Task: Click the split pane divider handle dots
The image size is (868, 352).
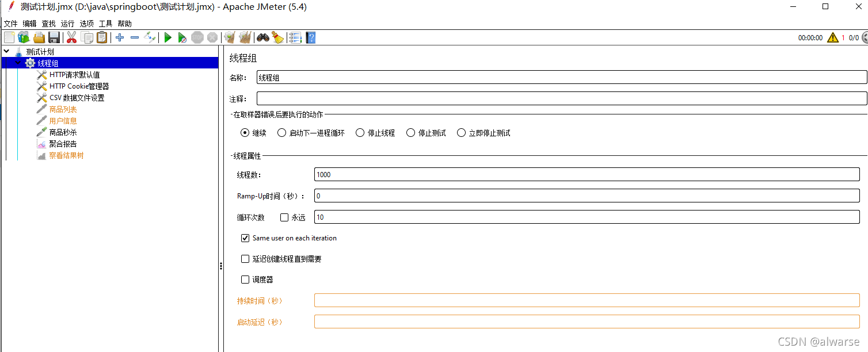Action: [x=221, y=266]
